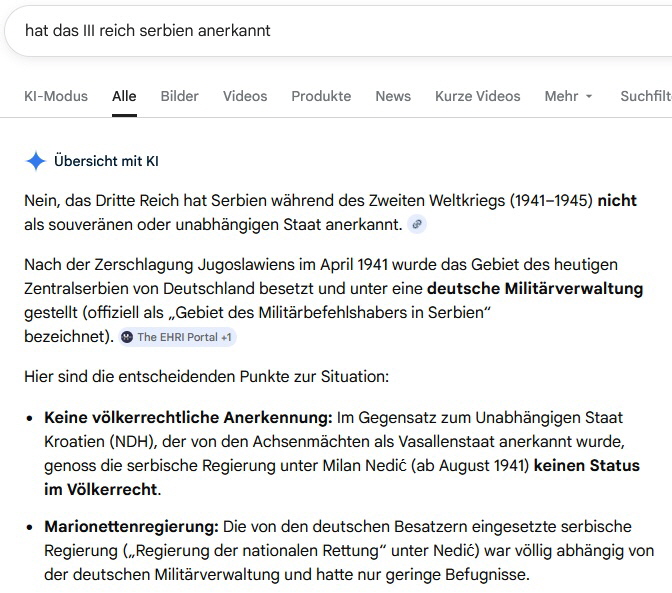Viewport: 672px width, 593px height.
Task: Go to the Videos tab
Action: 245,96
